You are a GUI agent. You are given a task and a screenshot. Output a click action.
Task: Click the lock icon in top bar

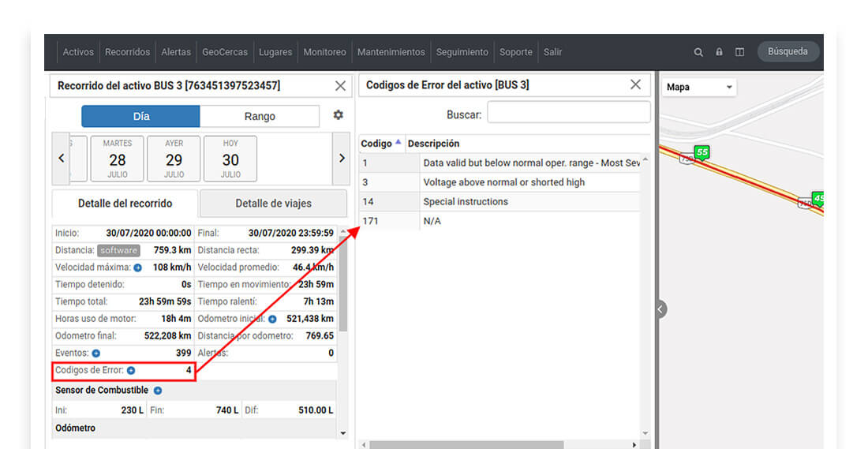click(x=719, y=51)
